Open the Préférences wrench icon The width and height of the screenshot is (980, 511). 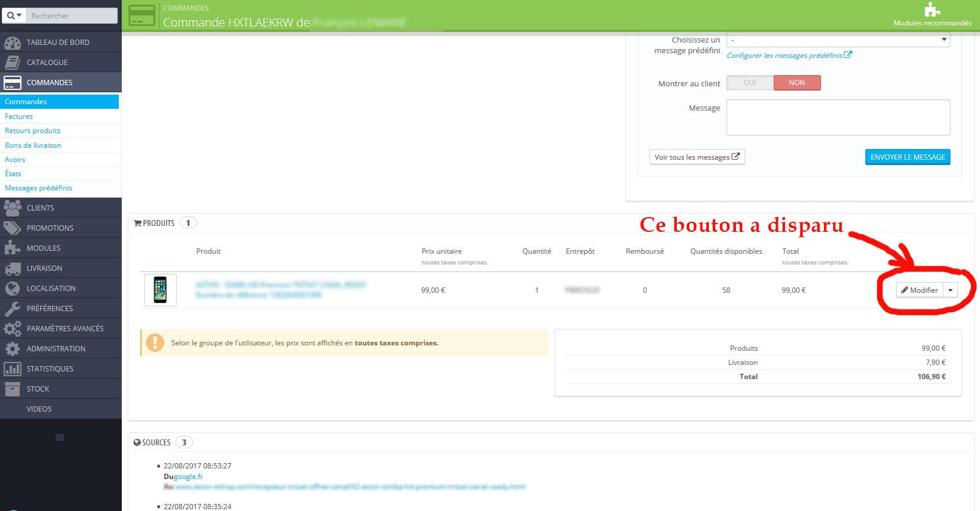coord(12,308)
